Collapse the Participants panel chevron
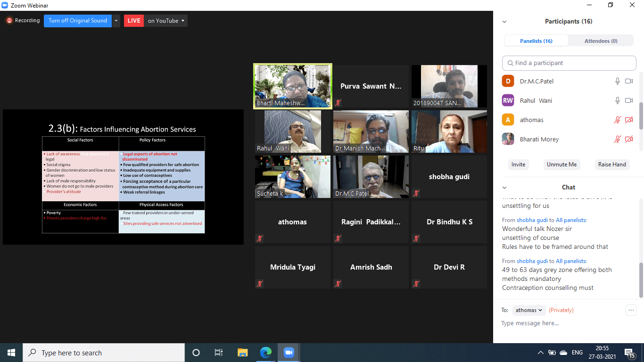The image size is (644, 362). pyautogui.click(x=504, y=22)
